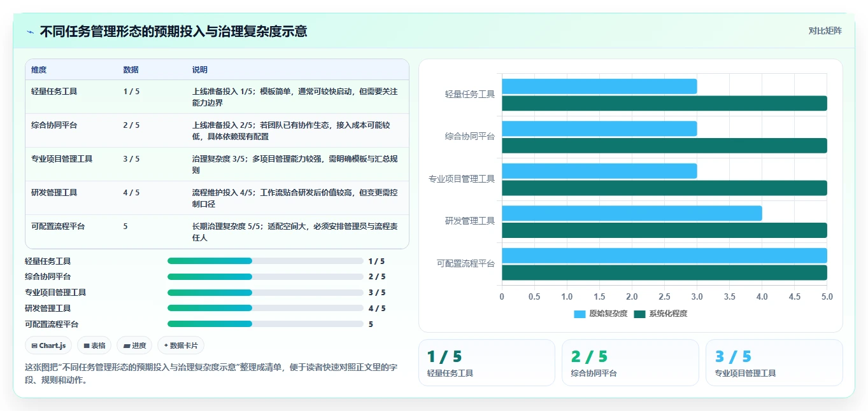Click the table description starting 长期治理复杂度 5/5
Viewport: 868px width, 411px height.
(x=295, y=232)
